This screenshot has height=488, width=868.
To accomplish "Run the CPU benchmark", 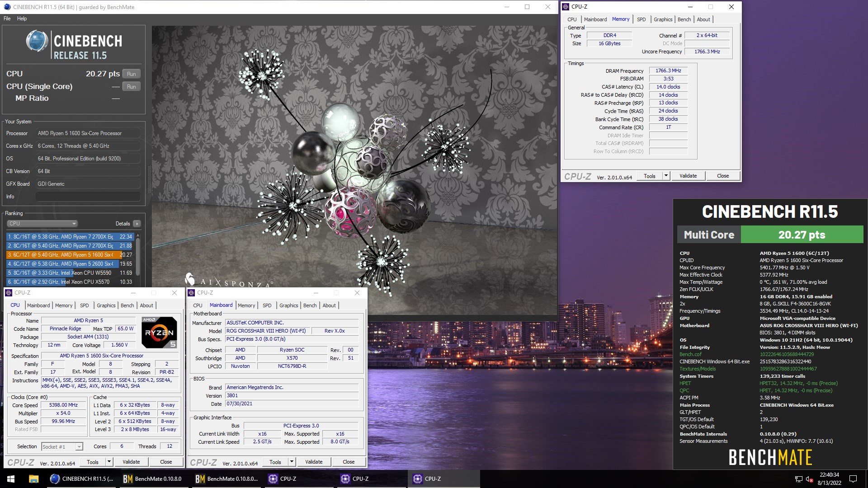I will tap(131, 74).
